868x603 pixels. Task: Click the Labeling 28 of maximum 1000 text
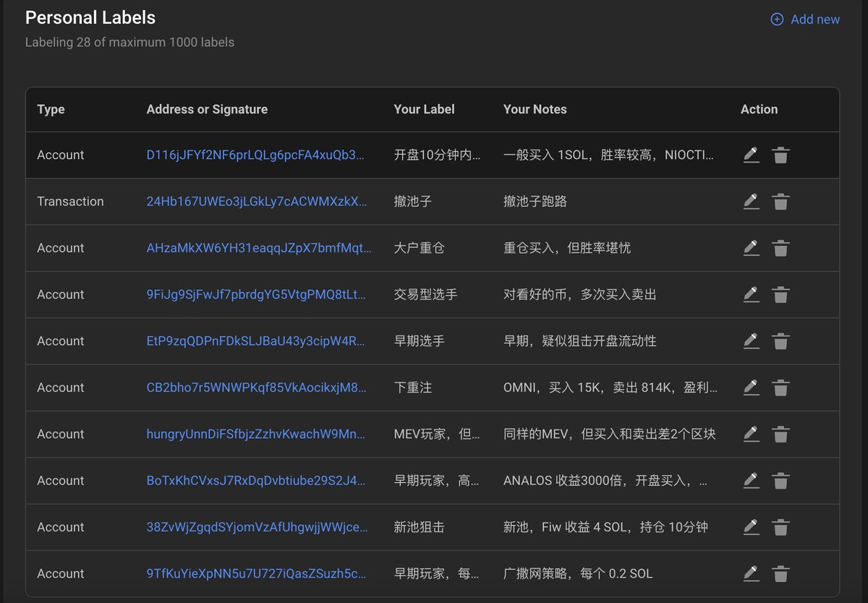[x=129, y=42]
